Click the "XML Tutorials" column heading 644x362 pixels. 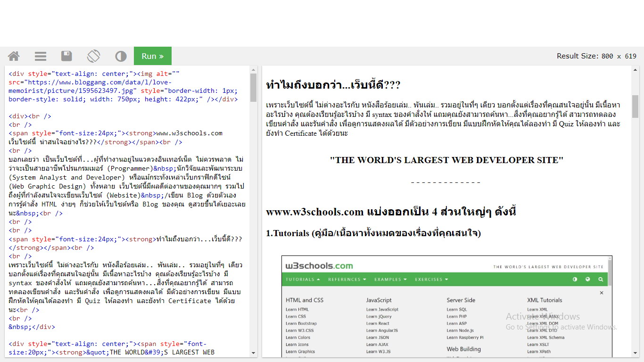pyautogui.click(x=545, y=300)
